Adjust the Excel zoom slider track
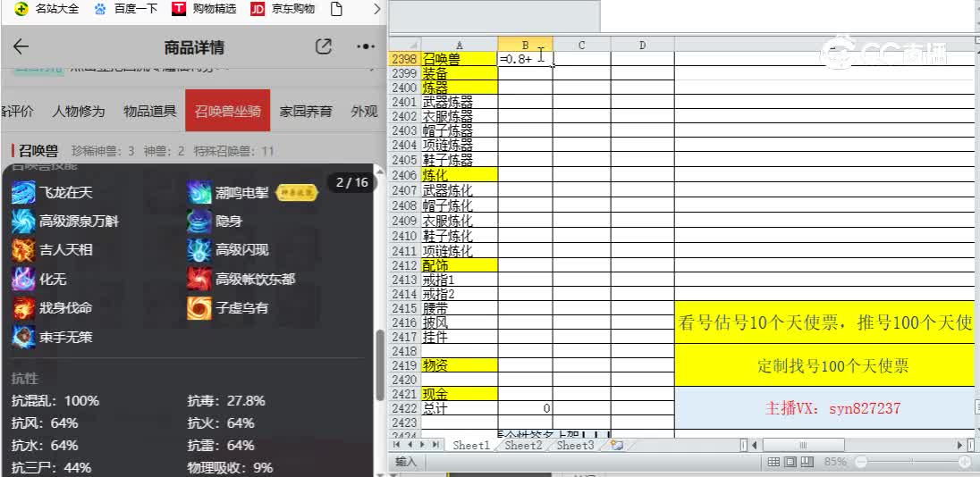 [913, 462]
